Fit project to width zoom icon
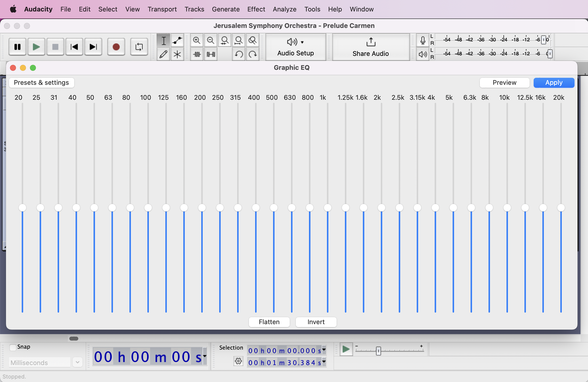The height and width of the screenshot is (382, 588). pos(239,40)
